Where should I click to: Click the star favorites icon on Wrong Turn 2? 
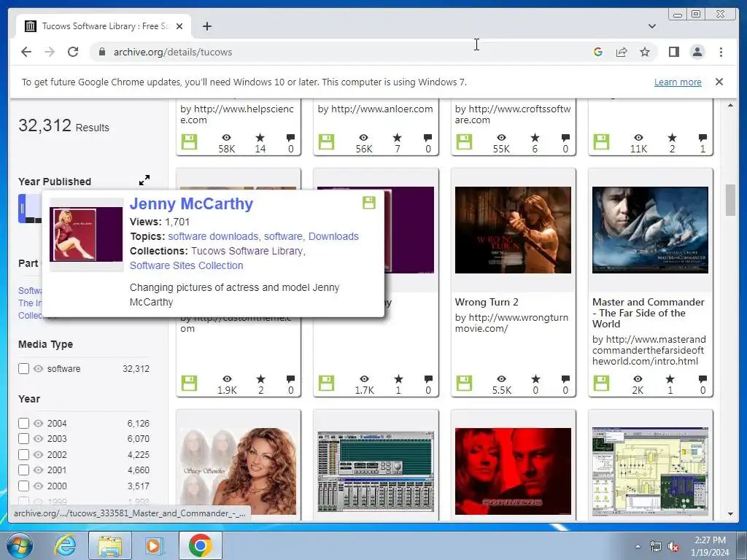[535, 379]
